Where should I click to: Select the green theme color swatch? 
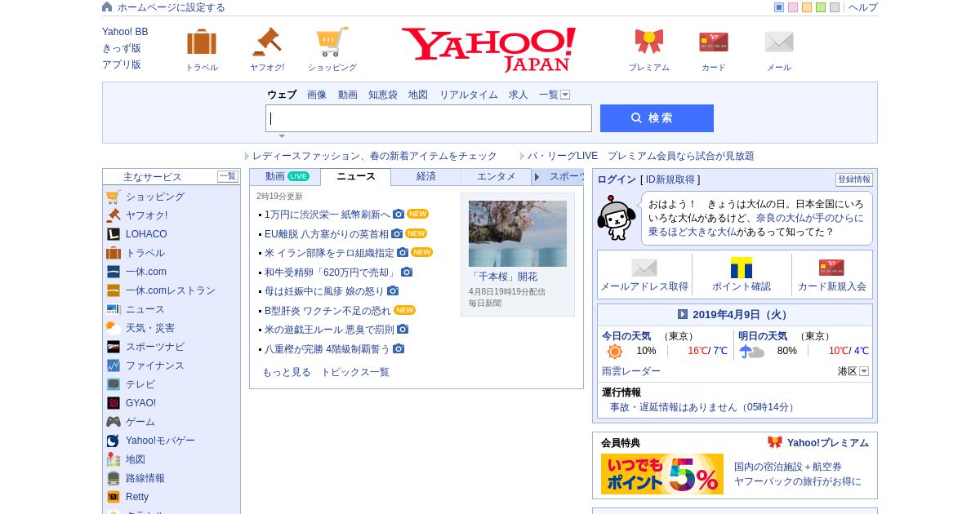(821, 7)
